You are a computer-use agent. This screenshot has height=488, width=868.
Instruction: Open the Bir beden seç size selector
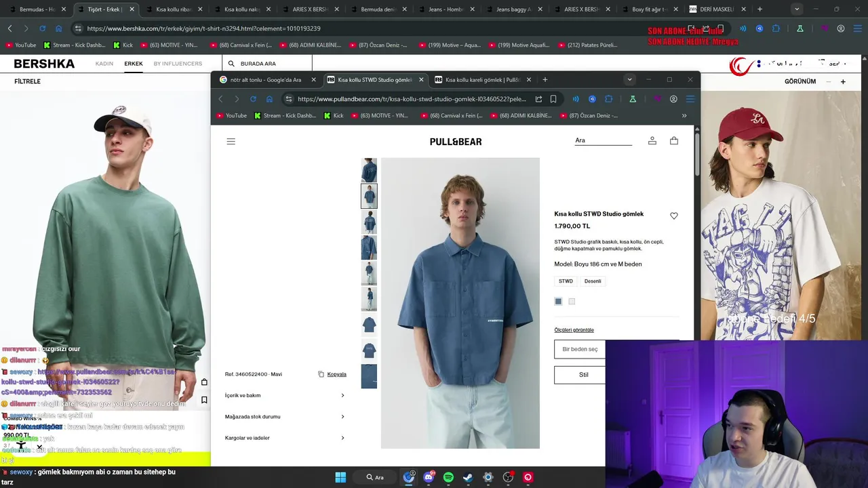pos(580,349)
